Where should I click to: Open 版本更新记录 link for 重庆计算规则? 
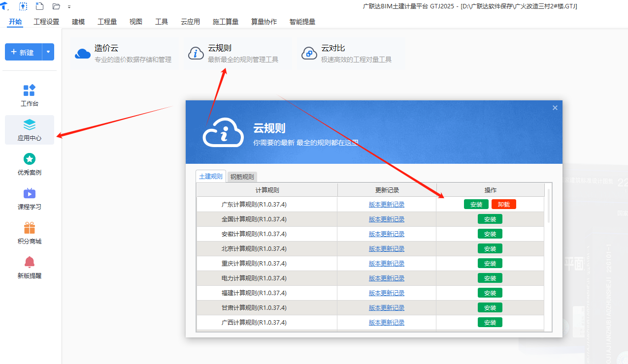(387, 264)
